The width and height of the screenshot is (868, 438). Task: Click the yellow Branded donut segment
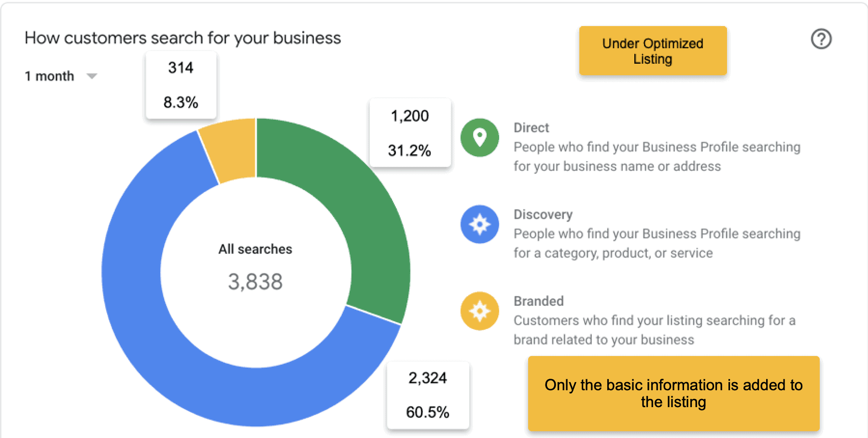tap(232, 150)
